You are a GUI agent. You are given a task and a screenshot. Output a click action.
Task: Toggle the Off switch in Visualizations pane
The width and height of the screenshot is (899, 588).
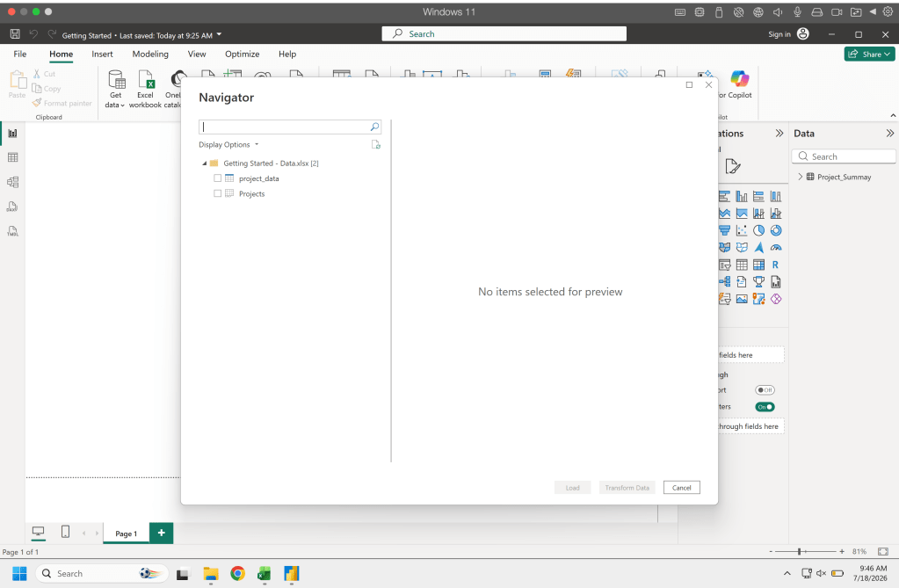(x=765, y=390)
